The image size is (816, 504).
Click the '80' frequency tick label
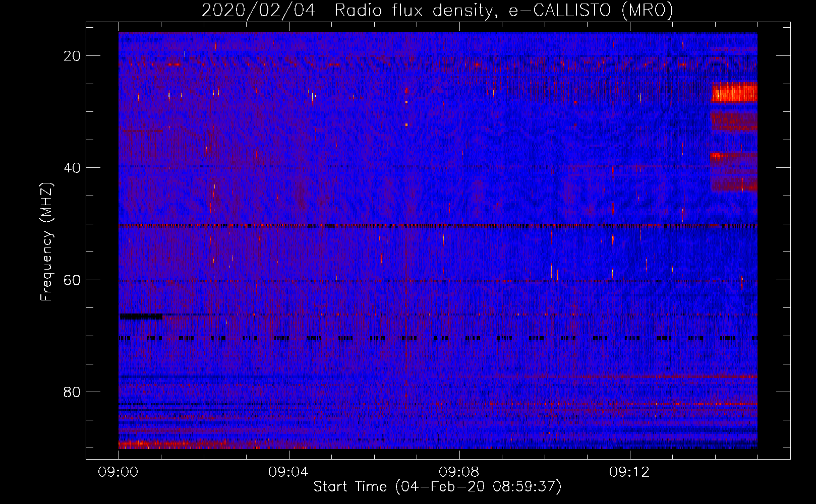point(73,392)
